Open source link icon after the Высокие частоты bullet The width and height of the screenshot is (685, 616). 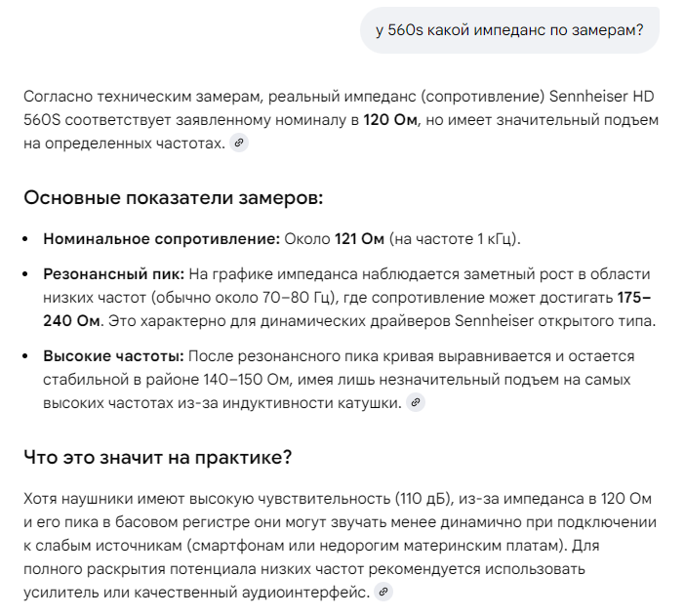[416, 402]
